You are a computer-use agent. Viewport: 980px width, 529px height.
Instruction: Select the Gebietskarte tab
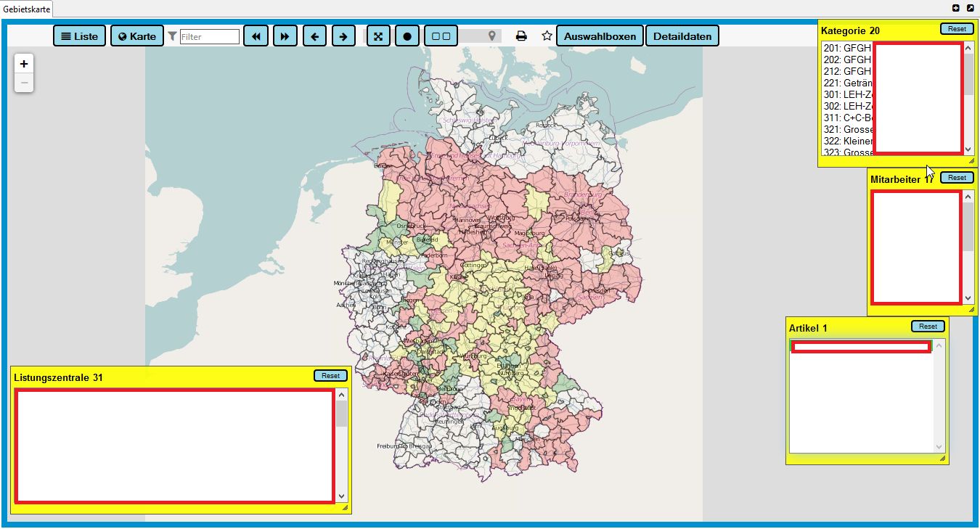click(27, 8)
